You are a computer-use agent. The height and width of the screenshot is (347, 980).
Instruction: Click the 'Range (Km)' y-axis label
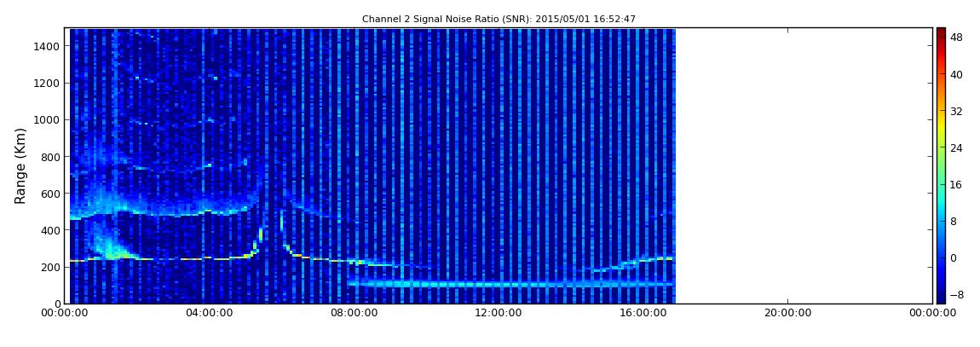pyautogui.click(x=20, y=165)
